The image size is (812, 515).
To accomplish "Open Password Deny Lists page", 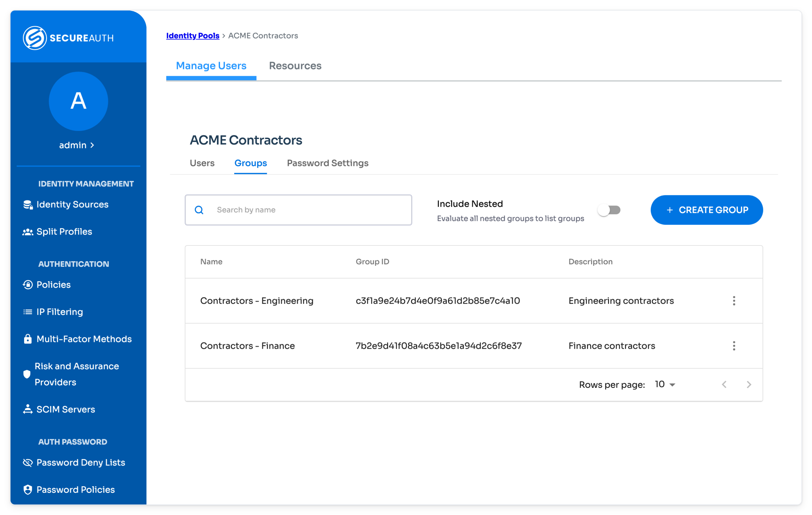I will (80, 463).
